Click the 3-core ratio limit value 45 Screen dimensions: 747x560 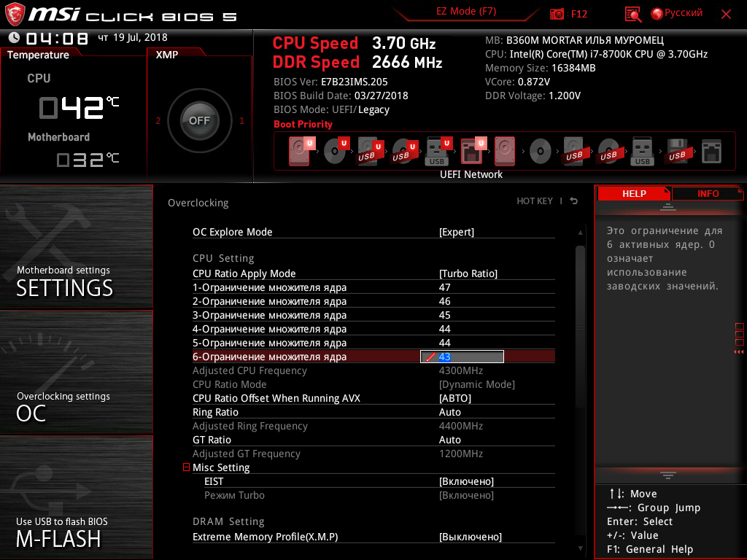pyautogui.click(x=444, y=315)
